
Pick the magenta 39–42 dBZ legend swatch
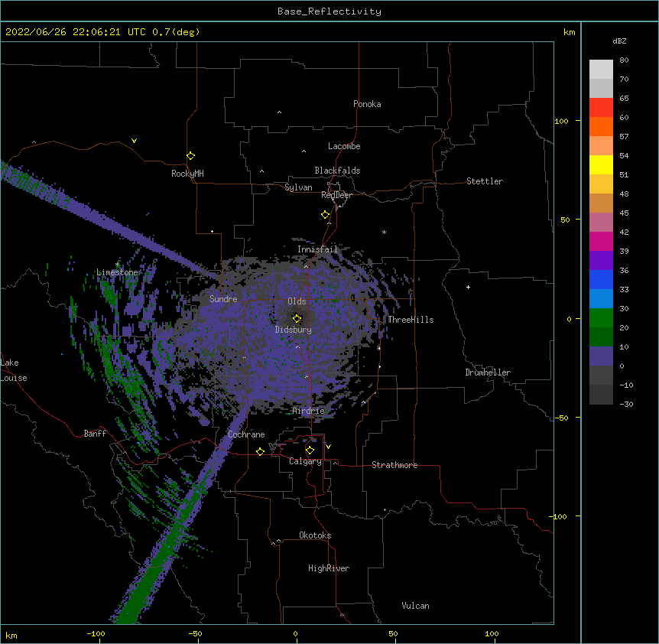[x=601, y=241]
